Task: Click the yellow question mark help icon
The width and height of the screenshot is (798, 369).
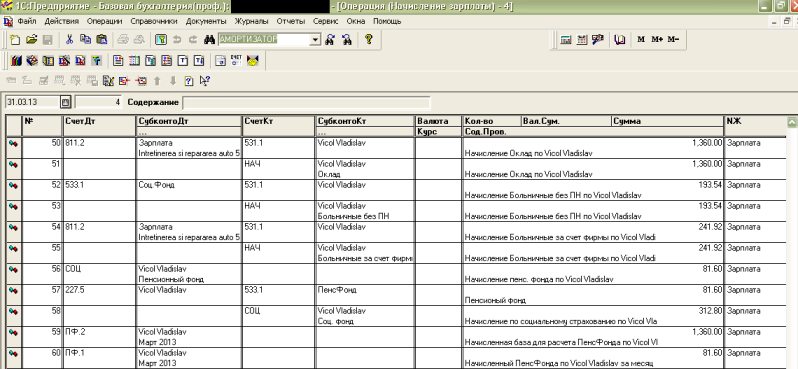Action: pyautogui.click(x=369, y=39)
